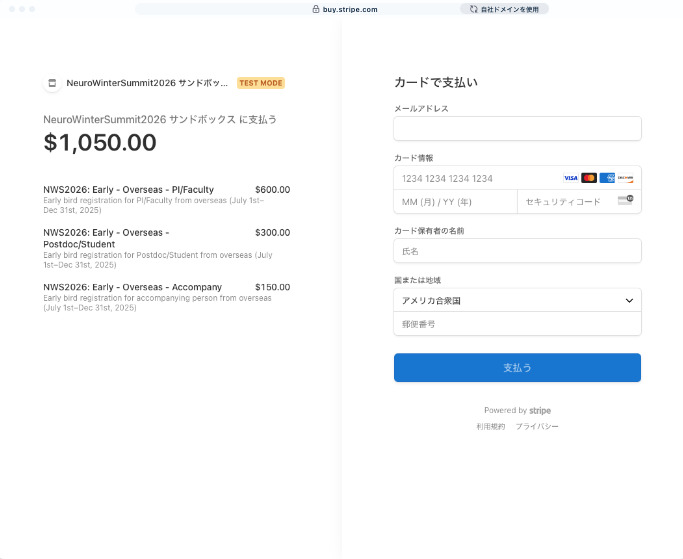Click the $1,050.00 total amount
683x559 pixels.
point(100,142)
